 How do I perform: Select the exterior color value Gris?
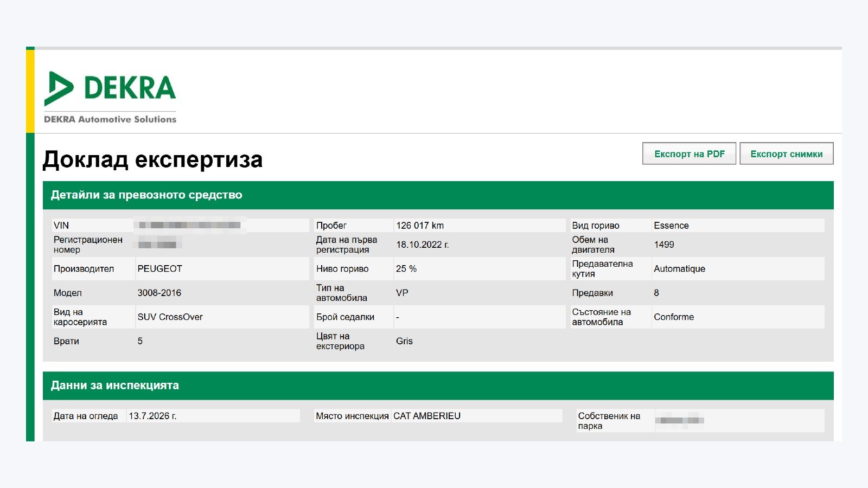pos(404,341)
